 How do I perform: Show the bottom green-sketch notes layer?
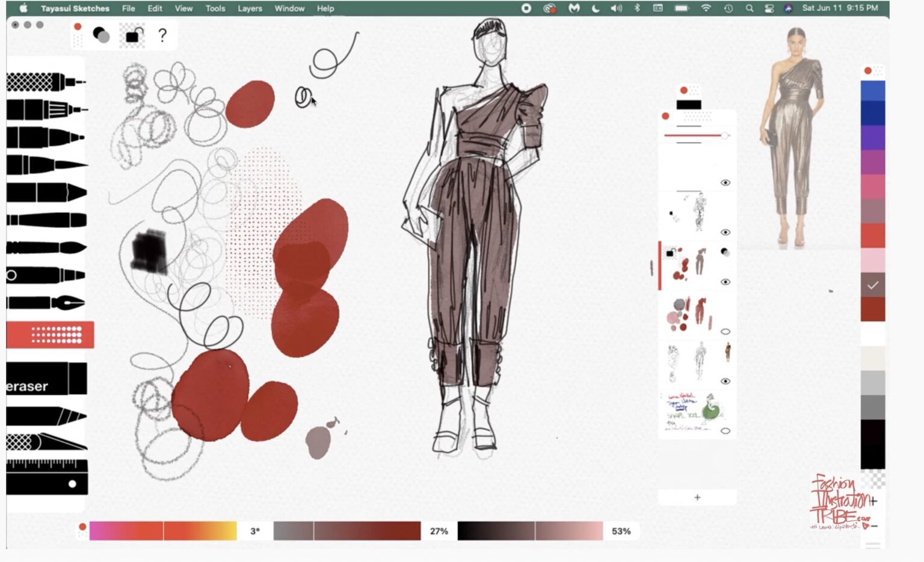[726, 429]
